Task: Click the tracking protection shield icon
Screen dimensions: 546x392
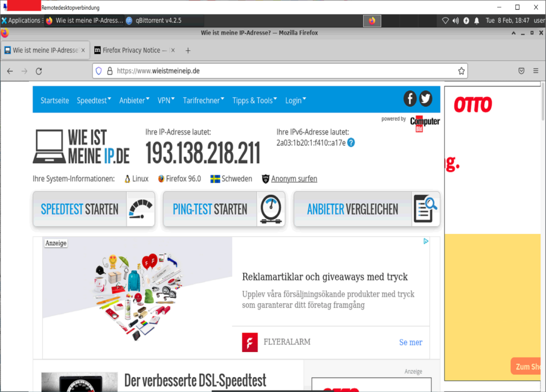Action: (x=99, y=71)
